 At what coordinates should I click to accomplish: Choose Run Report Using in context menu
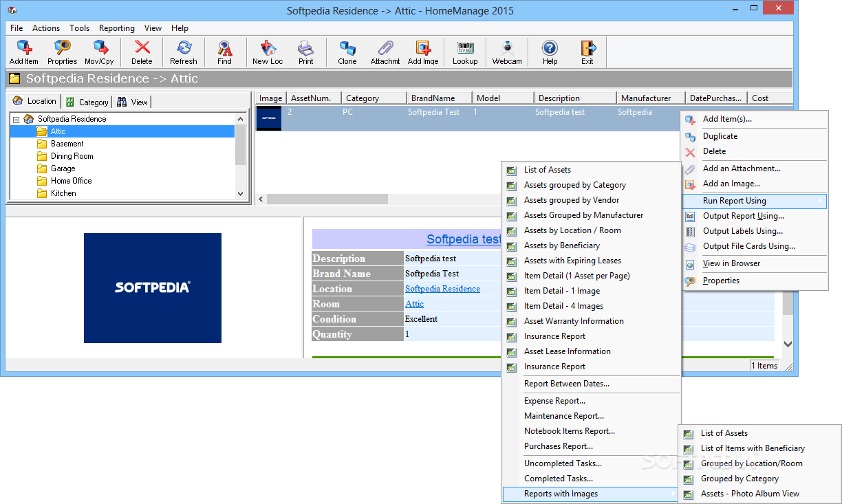[755, 201]
